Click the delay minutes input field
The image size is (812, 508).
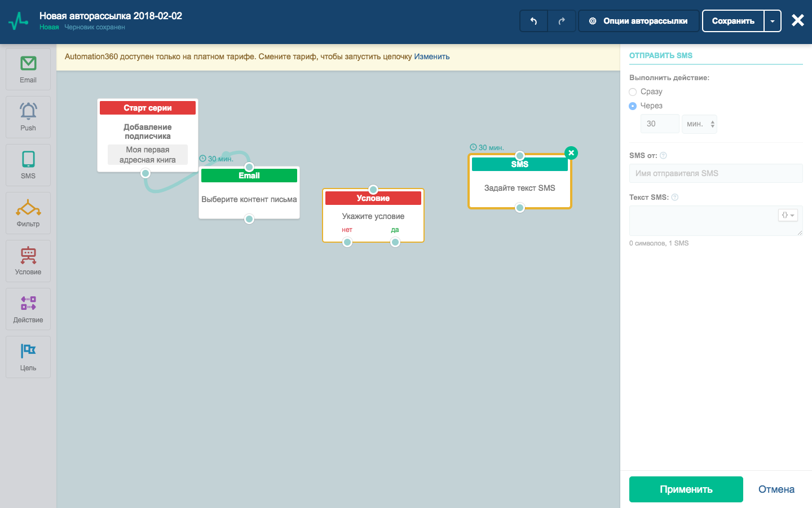click(660, 124)
